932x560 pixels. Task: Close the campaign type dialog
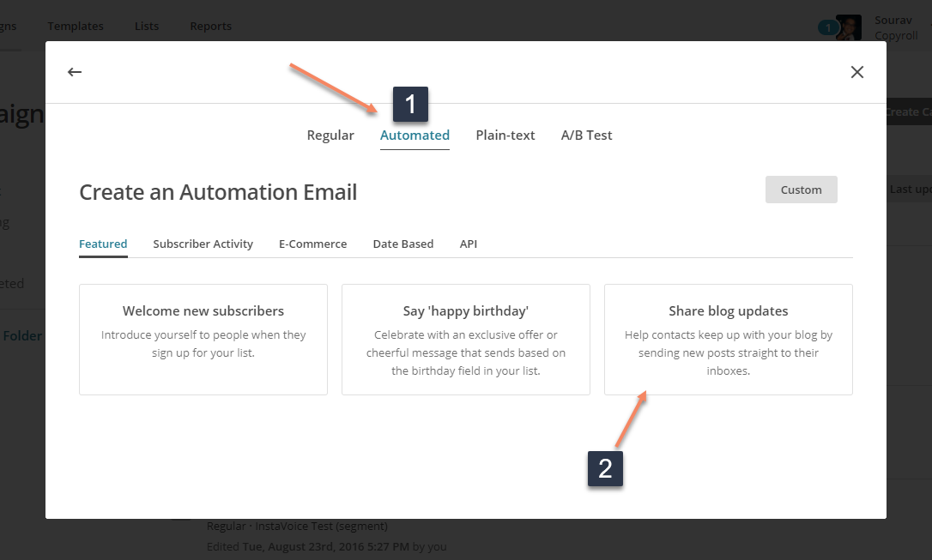pyautogui.click(x=856, y=72)
